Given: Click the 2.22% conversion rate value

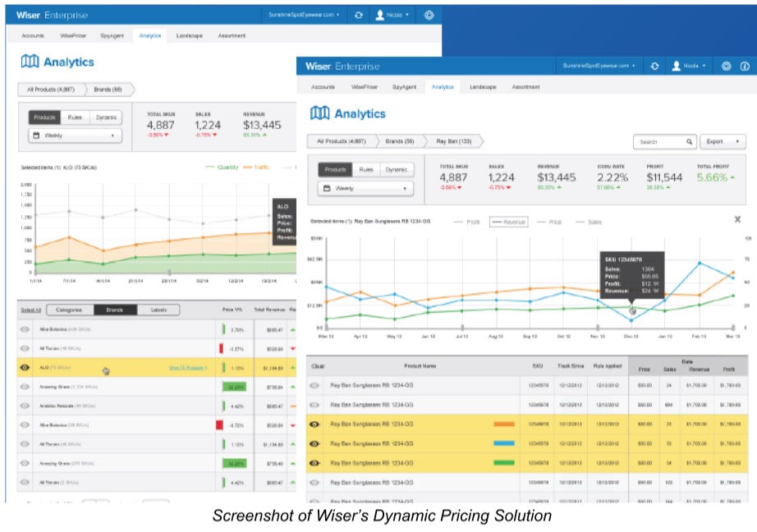Looking at the screenshot, I should pyautogui.click(x=612, y=177).
